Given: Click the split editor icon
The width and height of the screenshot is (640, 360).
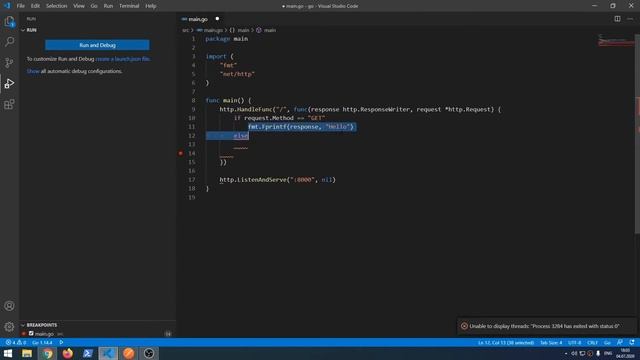Looking at the screenshot, I should (x=617, y=19).
